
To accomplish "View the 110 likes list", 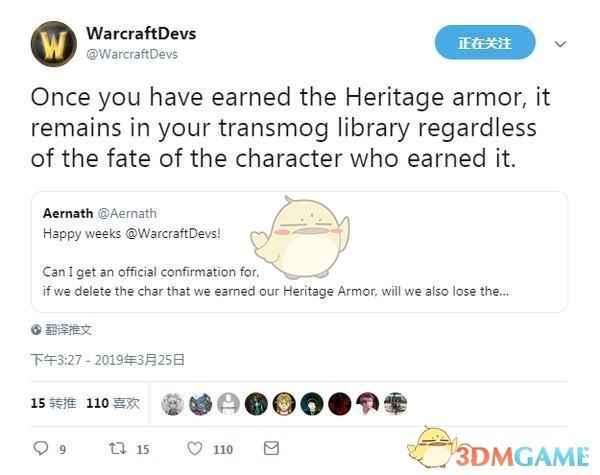I will pos(113,403).
